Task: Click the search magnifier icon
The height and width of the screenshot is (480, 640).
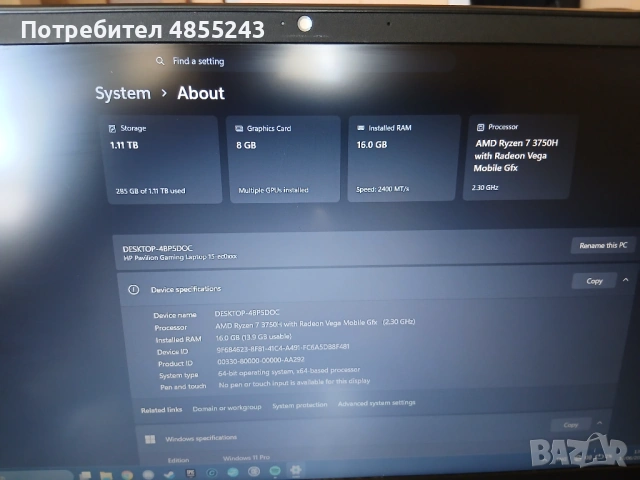Action: click(160, 61)
